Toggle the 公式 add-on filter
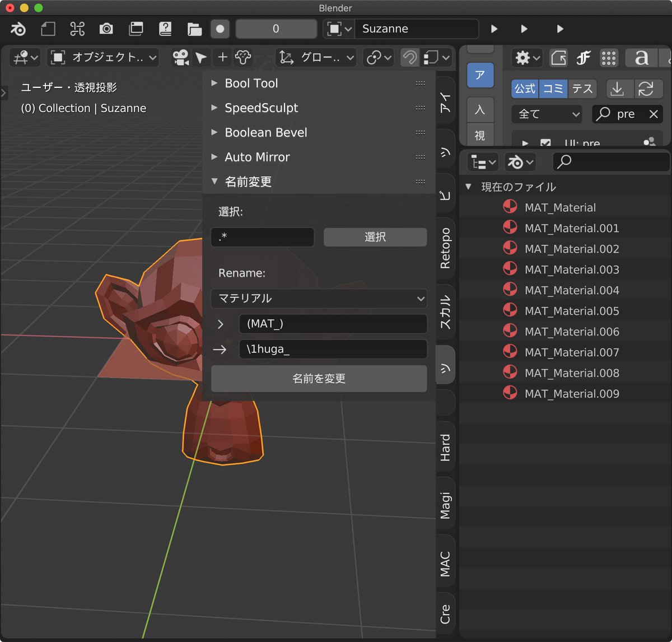This screenshot has height=642, width=672. 525,89
